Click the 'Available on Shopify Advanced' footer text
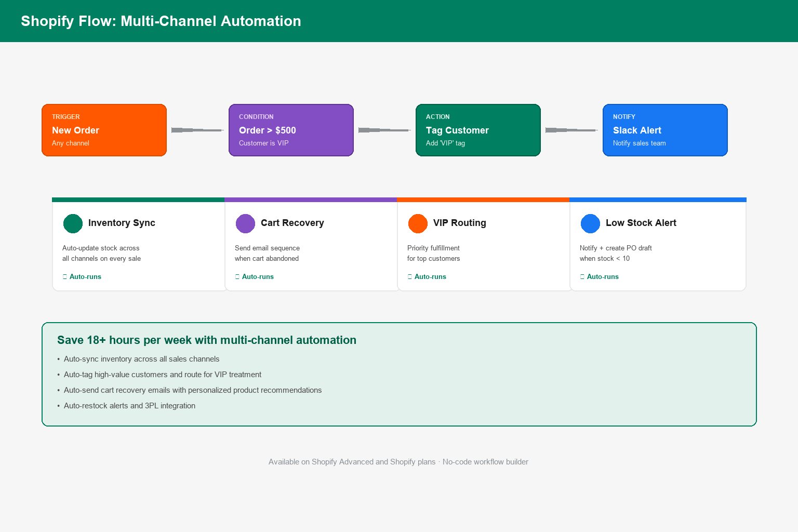Image resolution: width=798 pixels, height=532 pixels. [x=398, y=462]
